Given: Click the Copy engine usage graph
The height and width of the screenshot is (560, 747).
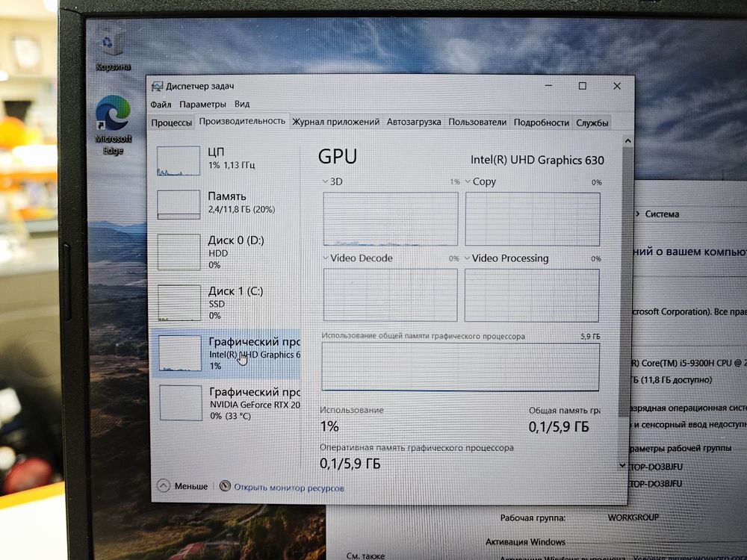Looking at the screenshot, I should click(533, 219).
